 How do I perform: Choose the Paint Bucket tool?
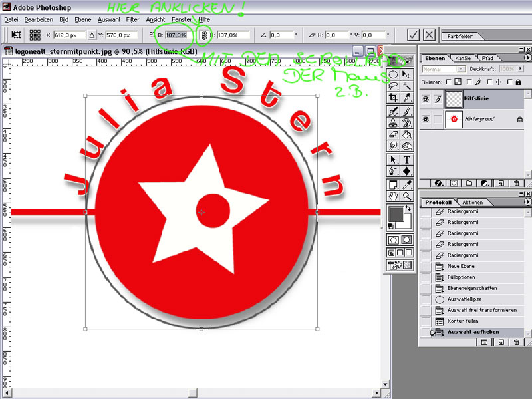407,134
